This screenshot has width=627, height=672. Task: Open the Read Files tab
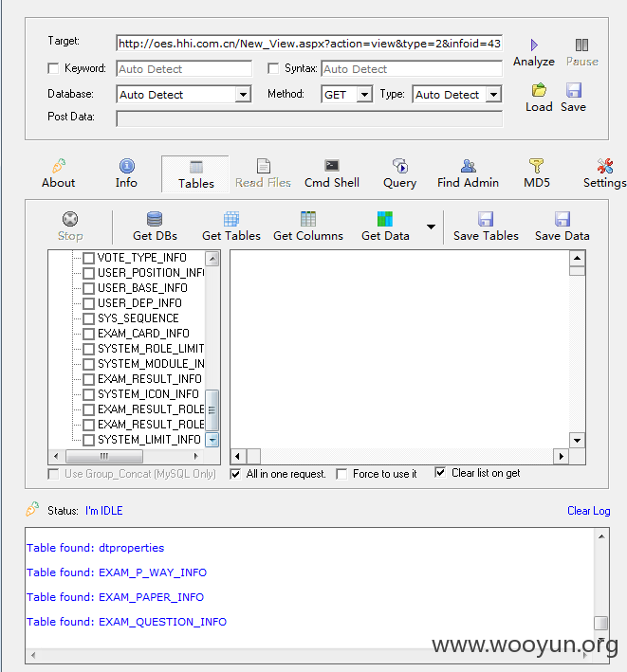point(263,174)
